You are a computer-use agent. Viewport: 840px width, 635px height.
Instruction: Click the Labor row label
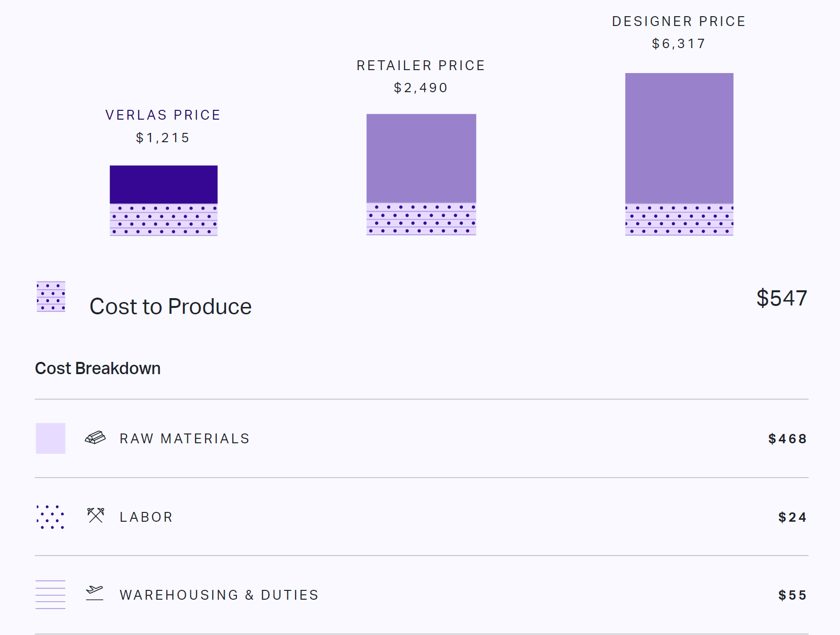click(146, 517)
